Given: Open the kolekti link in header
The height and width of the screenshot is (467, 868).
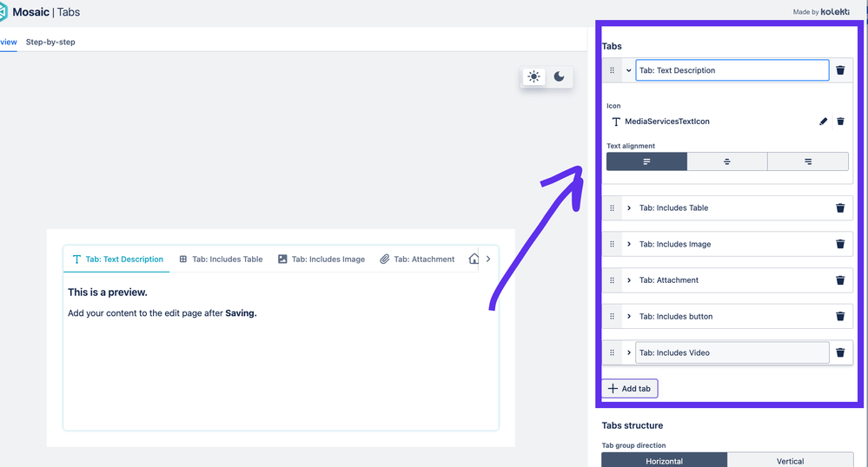Looking at the screenshot, I should pos(835,11).
